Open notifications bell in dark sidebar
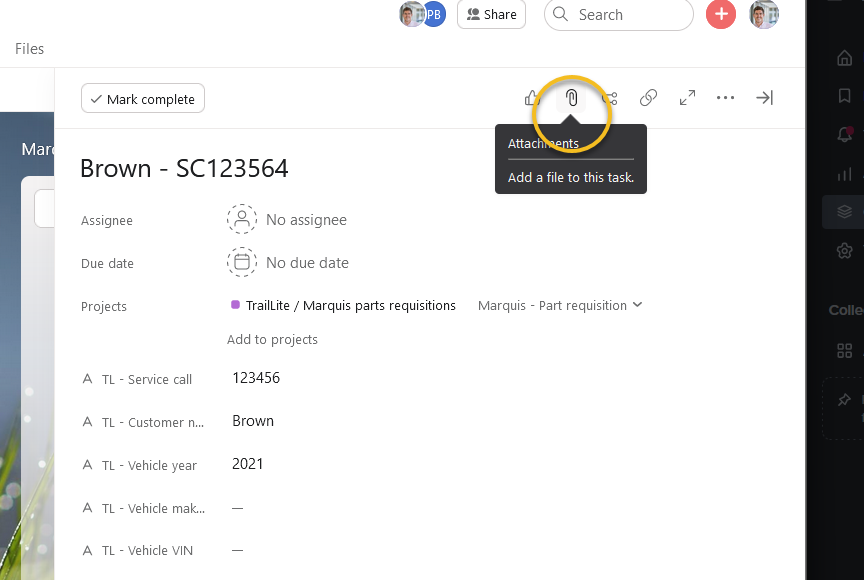Image resolution: width=864 pixels, height=580 pixels. click(844, 134)
